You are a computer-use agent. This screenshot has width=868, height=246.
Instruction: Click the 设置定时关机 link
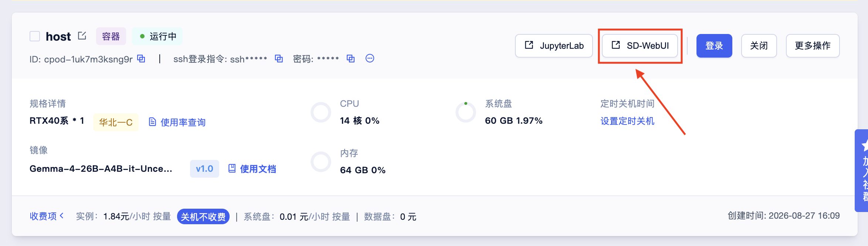click(627, 121)
